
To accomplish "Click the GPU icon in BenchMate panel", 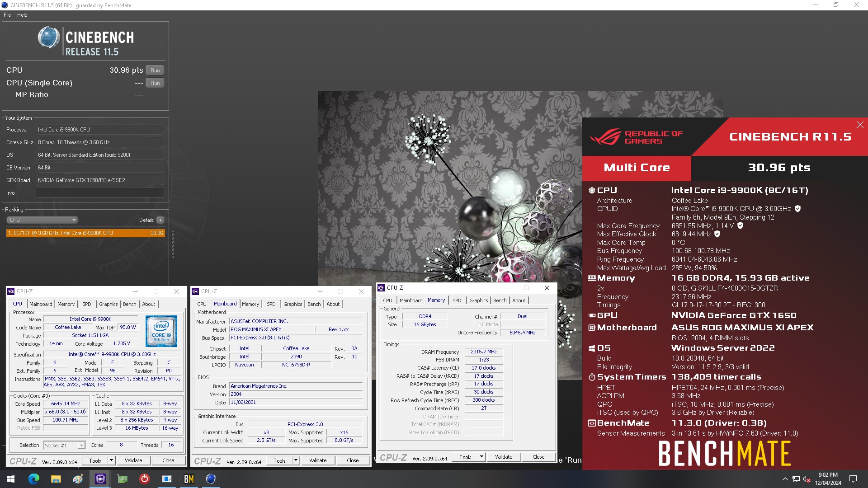I will point(591,316).
